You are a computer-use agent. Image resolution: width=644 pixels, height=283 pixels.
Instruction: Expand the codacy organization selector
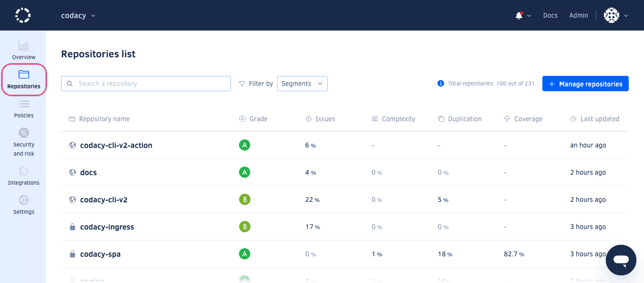pos(78,15)
